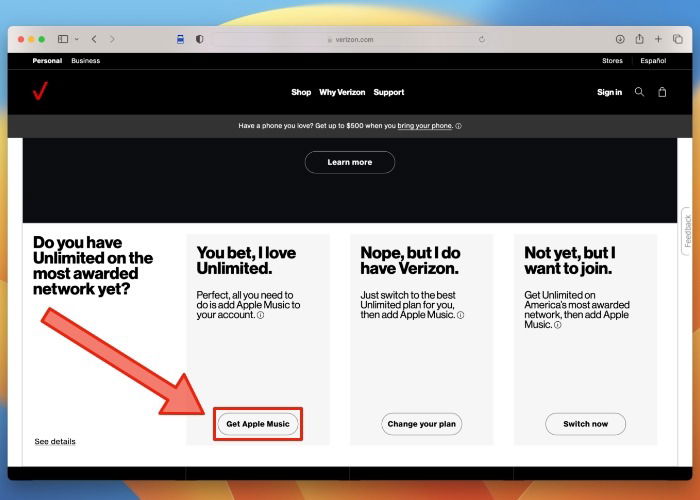
Task: Select the Personal tab
Action: coord(47,61)
